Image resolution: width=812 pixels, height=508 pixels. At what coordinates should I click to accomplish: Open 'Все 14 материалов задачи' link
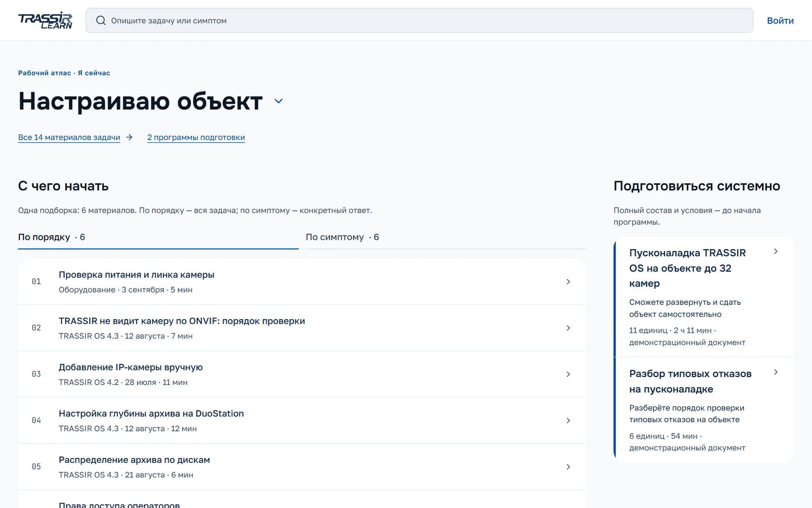[69, 137]
